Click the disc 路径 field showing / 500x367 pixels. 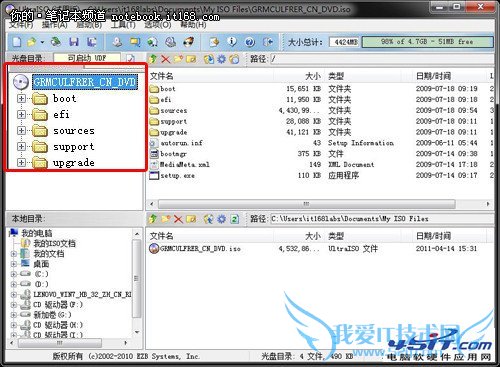pos(382,59)
